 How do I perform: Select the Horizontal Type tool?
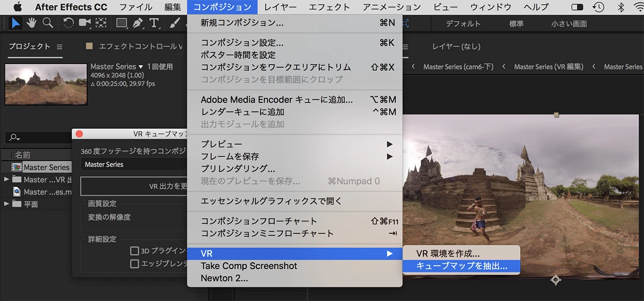pos(154,23)
